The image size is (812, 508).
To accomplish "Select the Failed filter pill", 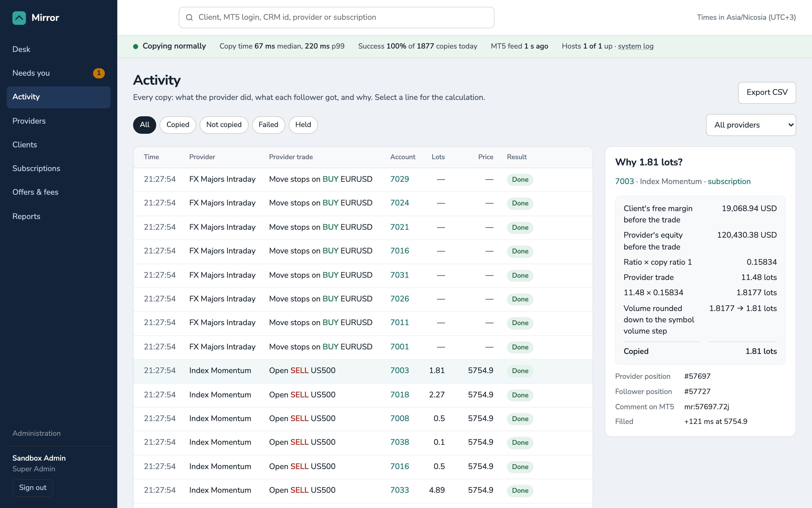I will 268,125.
